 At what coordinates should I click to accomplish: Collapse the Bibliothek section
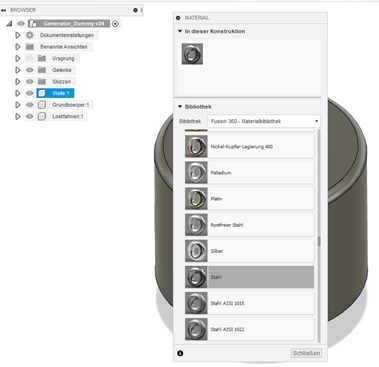[x=180, y=107]
